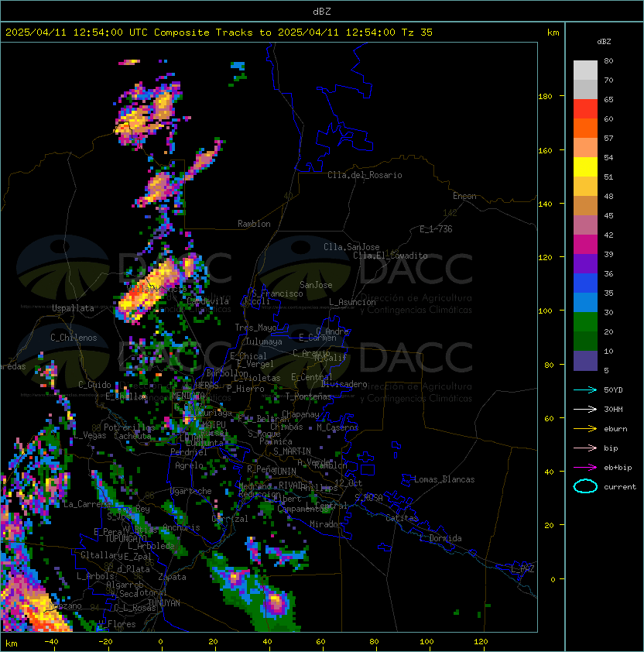Click the 'eb+bip' legend label
The image size is (644, 652).
(x=618, y=468)
